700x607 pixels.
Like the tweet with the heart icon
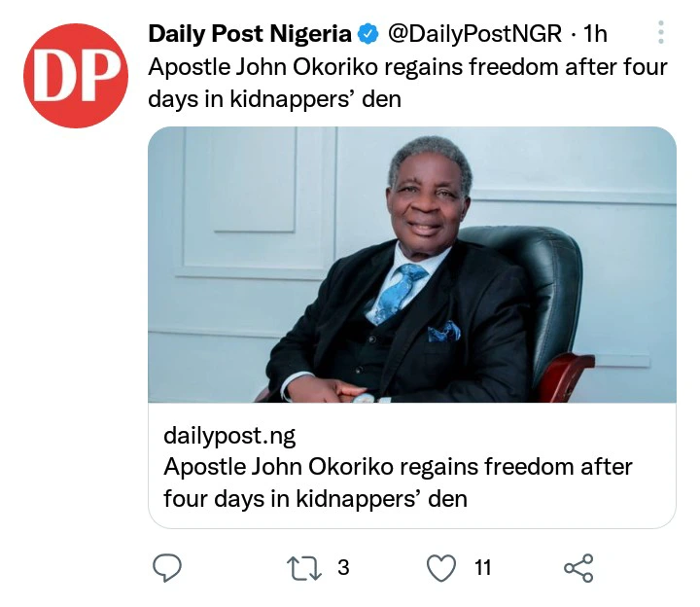tap(442, 567)
